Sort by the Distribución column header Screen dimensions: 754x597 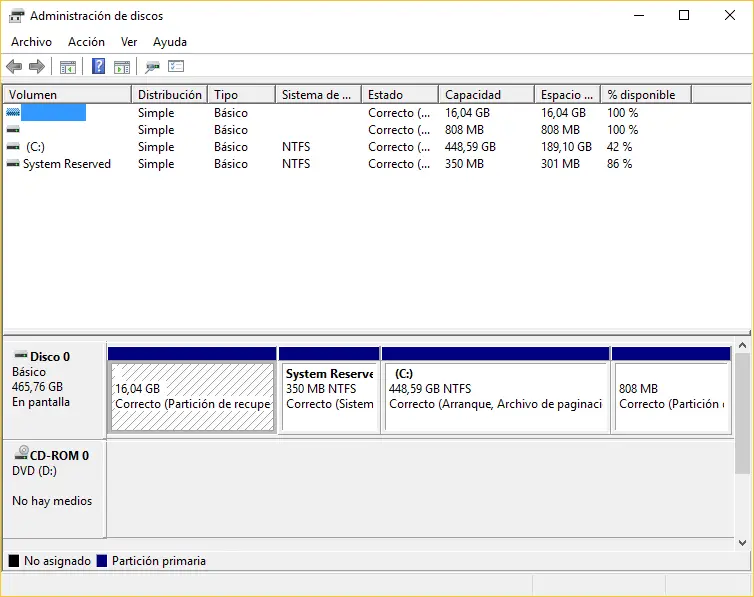170,95
